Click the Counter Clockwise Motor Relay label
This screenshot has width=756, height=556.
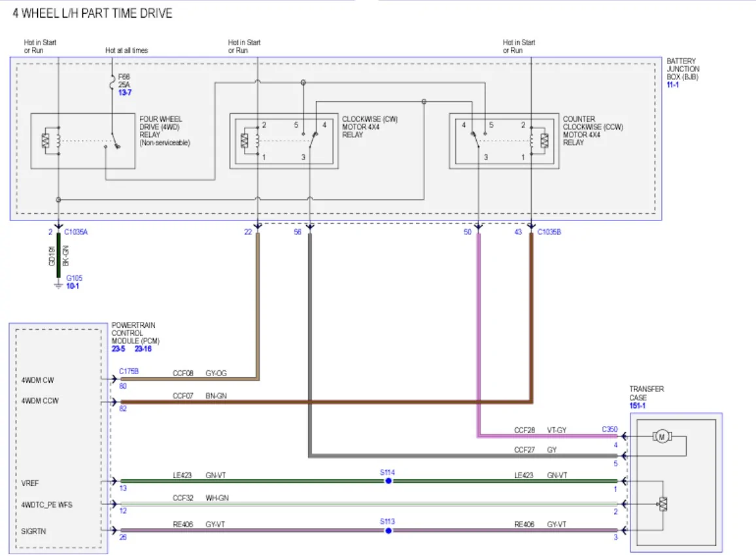pyautogui.click(x=593, y=131)
